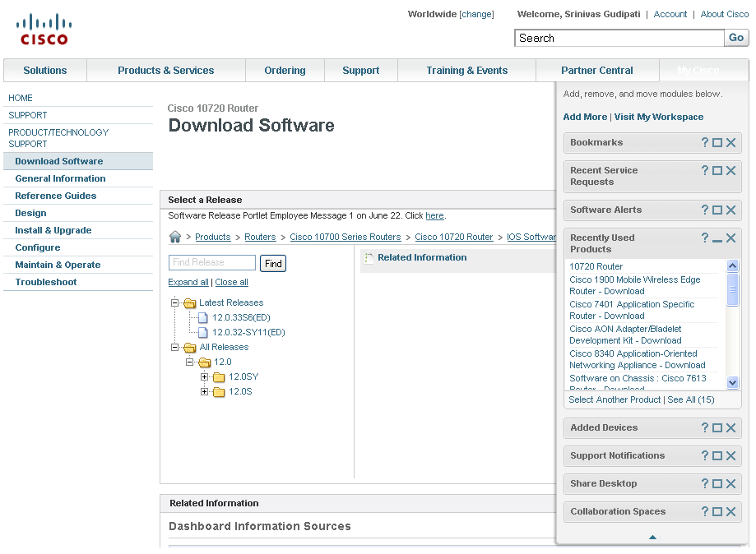Open the Solutions menu

pyautogui.click(x=45, y=71)
